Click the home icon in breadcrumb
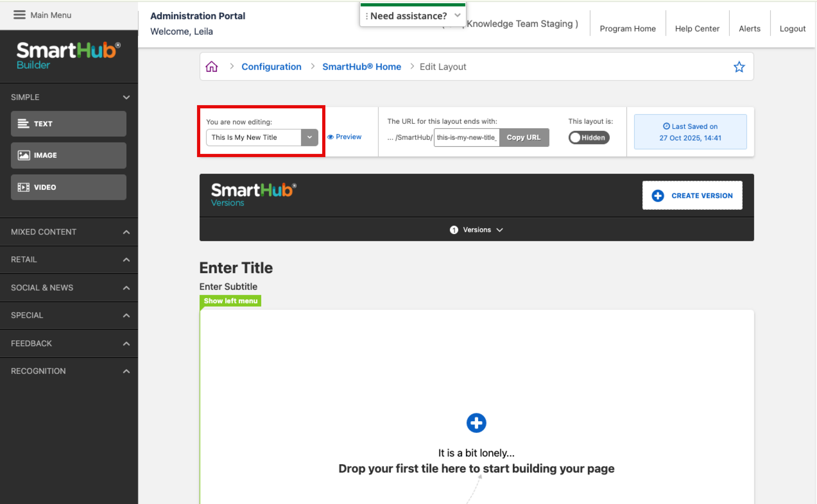The height and width of the screenshot is (504, 817). 211,67
